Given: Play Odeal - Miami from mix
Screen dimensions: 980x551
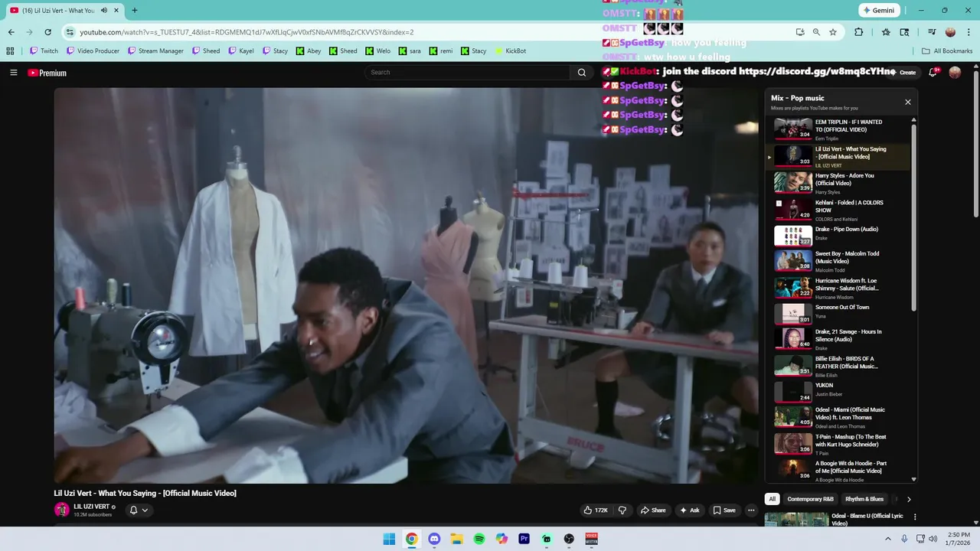Looking at the screenshot, I should point(838,417).
